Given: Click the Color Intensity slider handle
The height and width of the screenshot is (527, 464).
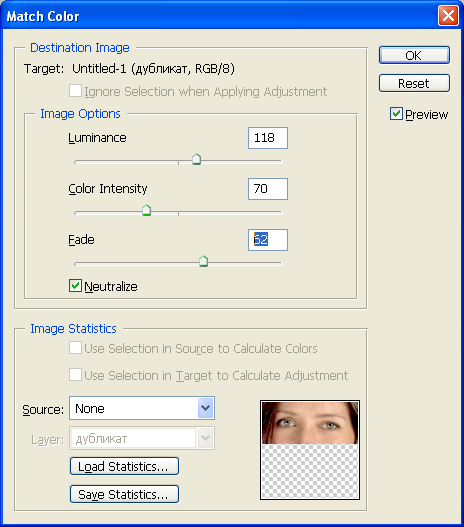Looking at the screenshot, I should 146,210.
